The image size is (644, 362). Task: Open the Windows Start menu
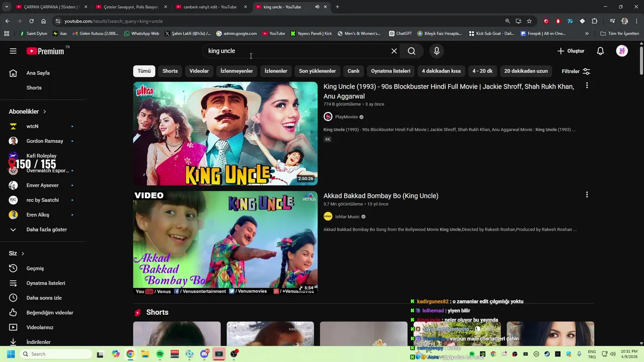(11, 354)
